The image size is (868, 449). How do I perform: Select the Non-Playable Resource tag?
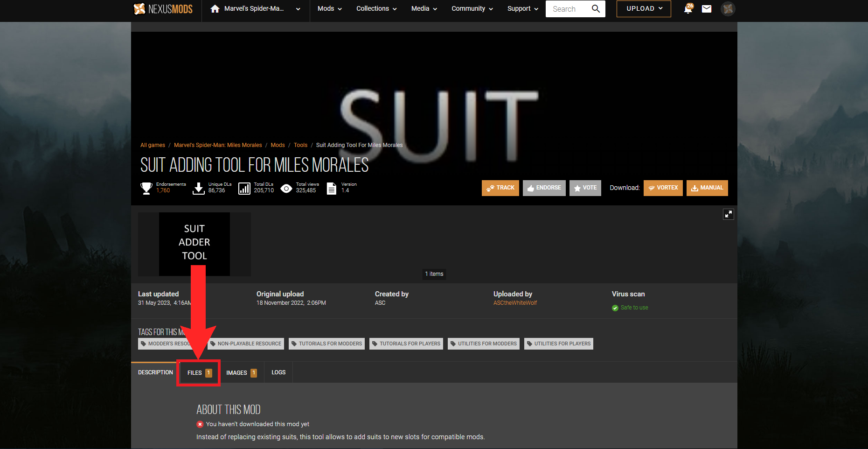[246, 344]
